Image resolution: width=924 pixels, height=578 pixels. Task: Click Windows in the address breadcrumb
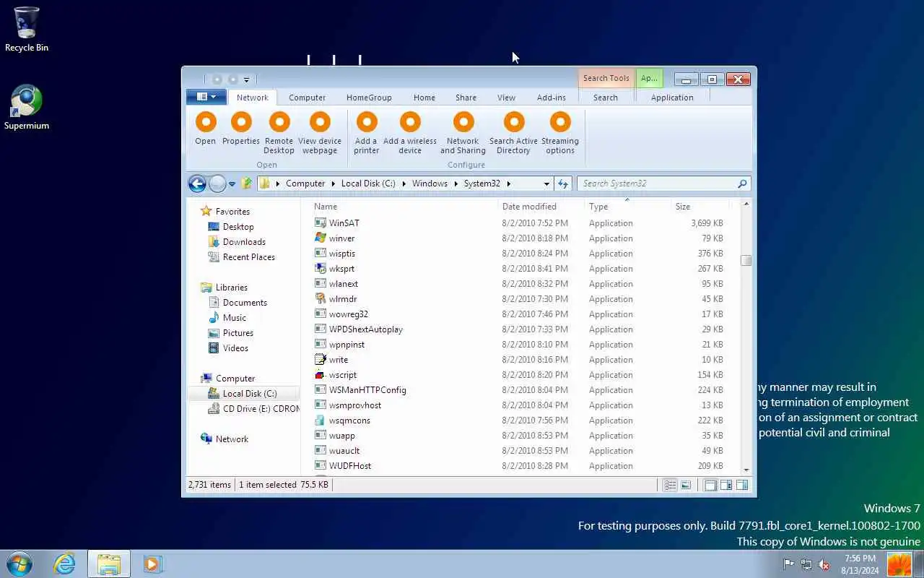point(430,184)
